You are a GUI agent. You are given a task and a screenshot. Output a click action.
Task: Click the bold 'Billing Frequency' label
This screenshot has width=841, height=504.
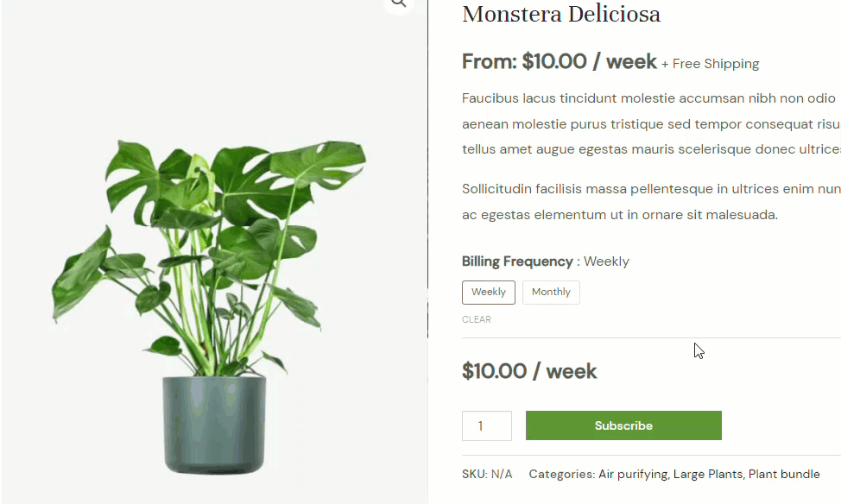(517, 261)
